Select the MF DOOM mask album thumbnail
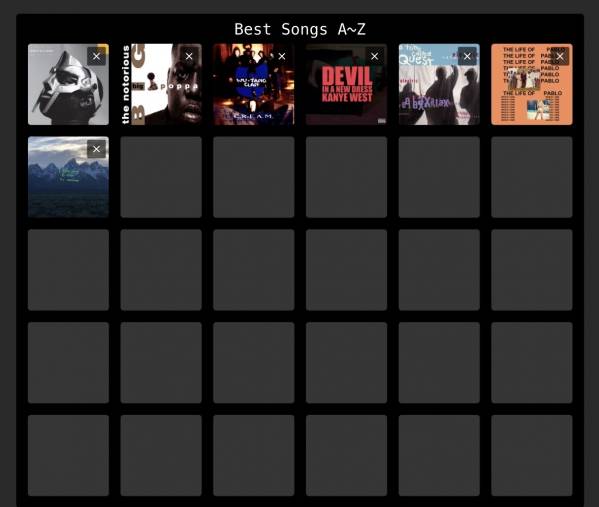The image size is (599, 507). coord(68,84)
